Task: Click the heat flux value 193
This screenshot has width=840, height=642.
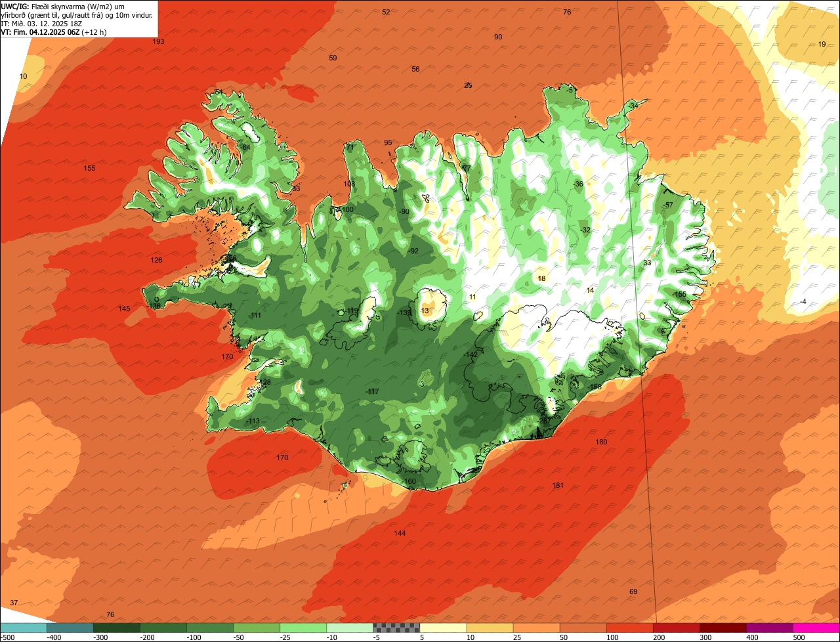Action: point(158,41)
